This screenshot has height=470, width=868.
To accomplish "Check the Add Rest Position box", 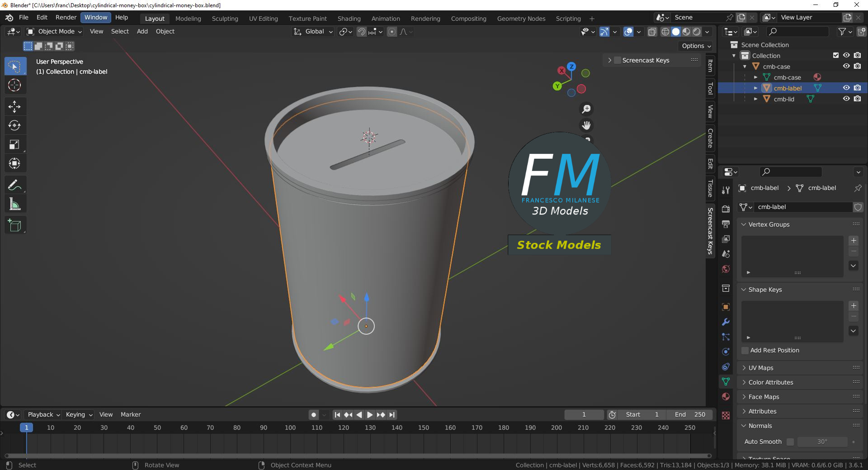I will point(745,351).
